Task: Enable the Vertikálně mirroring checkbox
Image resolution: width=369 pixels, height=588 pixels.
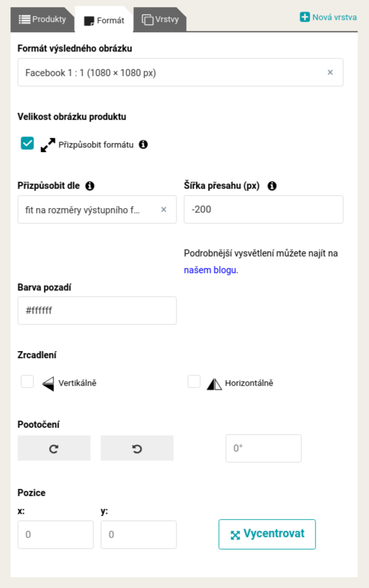Action: (x=27, y=381)
